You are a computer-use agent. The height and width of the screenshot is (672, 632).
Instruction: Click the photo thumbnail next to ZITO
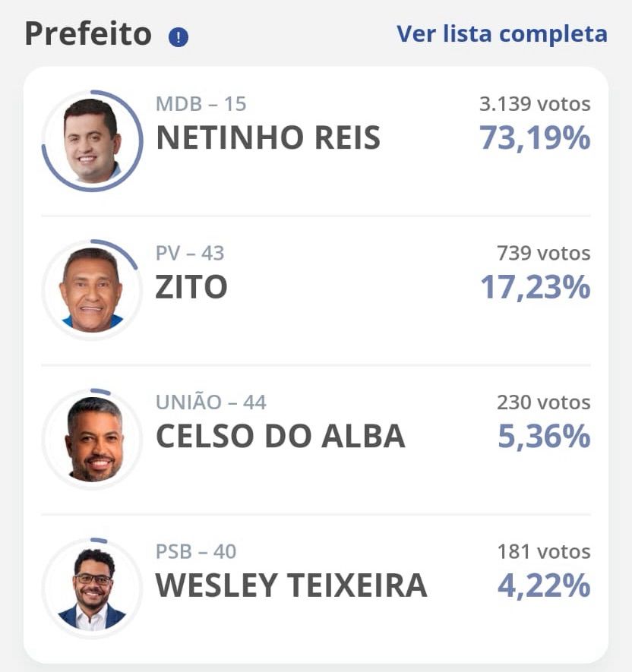(92, 290)
